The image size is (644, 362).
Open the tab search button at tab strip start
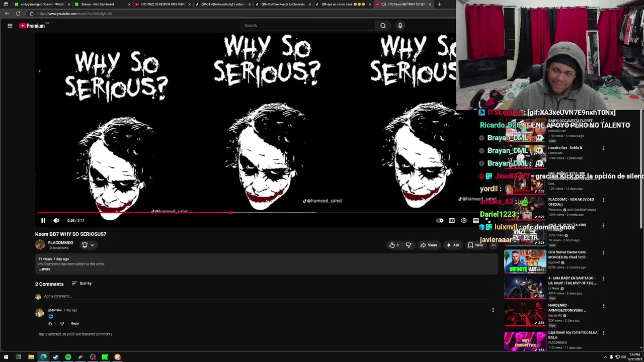pyautogui.click(x=6, y=4)
